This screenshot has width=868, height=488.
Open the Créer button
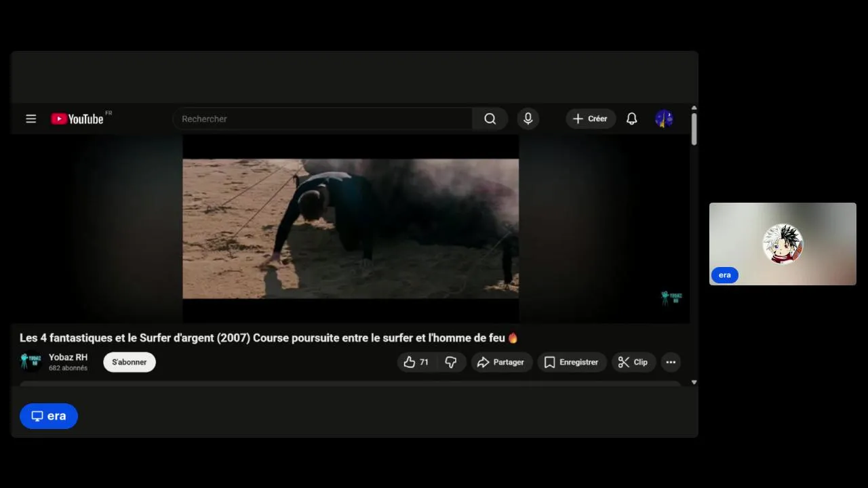tap(591, 119)
